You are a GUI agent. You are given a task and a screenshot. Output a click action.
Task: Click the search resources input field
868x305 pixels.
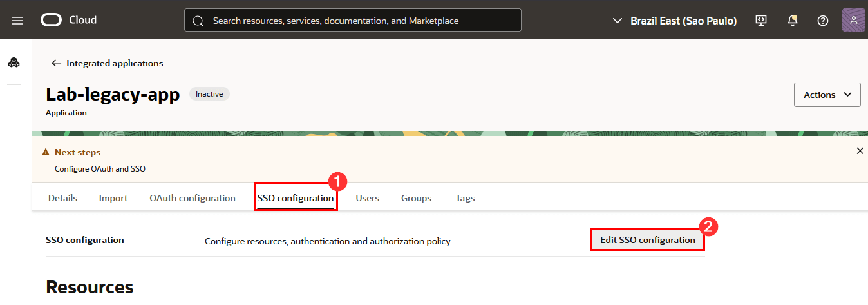click(353, 21)
